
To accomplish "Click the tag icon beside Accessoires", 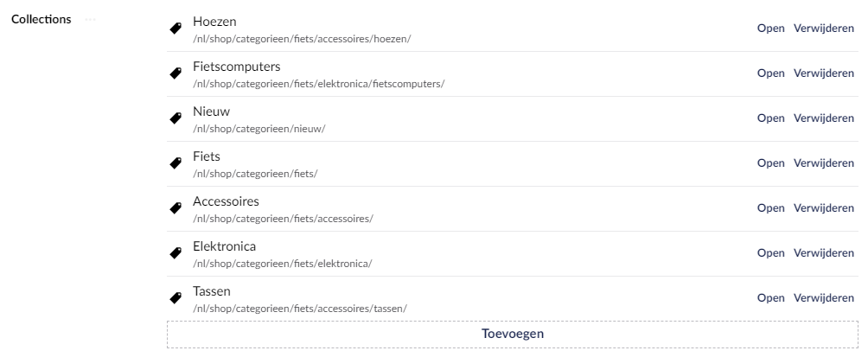I will coord(176,208).
